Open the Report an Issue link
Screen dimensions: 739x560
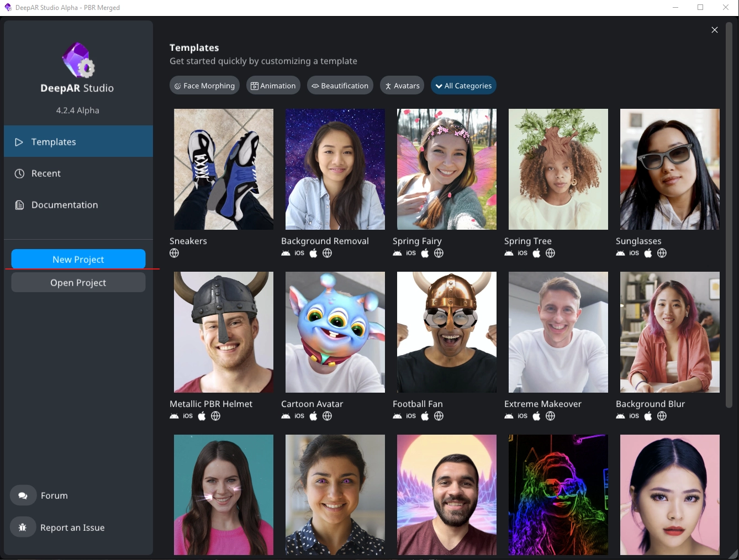tap(72, 527)
